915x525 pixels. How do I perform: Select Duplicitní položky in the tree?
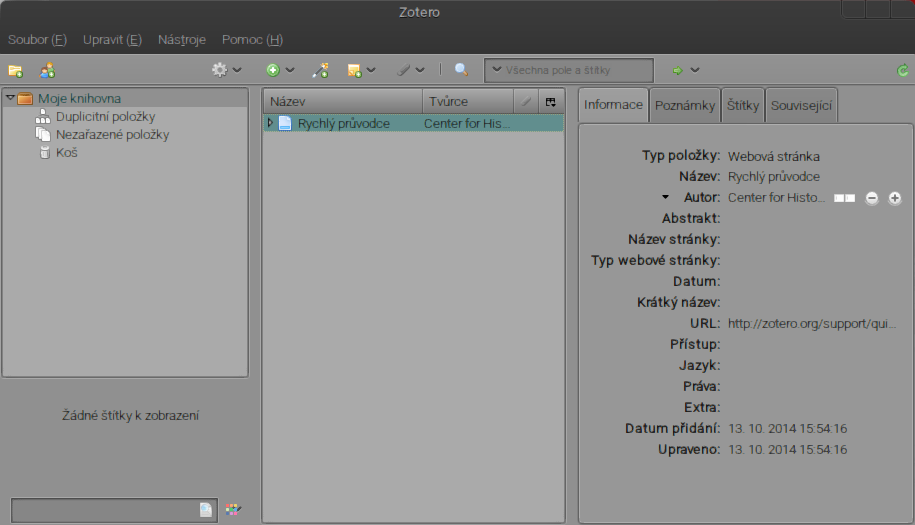(106, 117)
